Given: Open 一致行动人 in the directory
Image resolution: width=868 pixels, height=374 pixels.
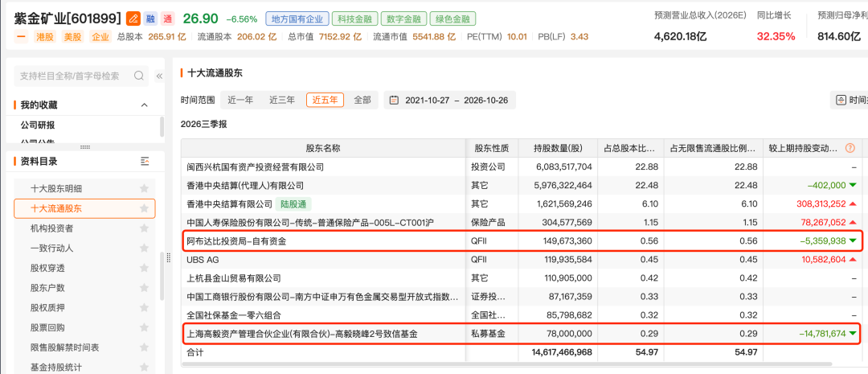Looking at the screenshot, I should (52, 249).
